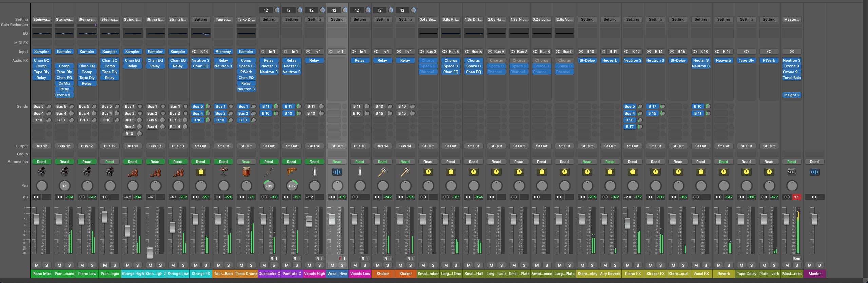Viewport: 868px width, 283px height.
Task: Click the Piano Intro grand piano icon
Action: [x=41, y=172]
